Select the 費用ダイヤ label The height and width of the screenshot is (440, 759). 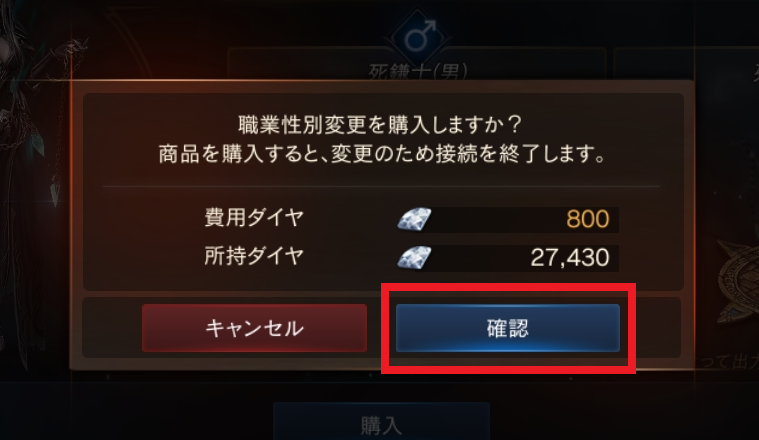pos(254,217)
